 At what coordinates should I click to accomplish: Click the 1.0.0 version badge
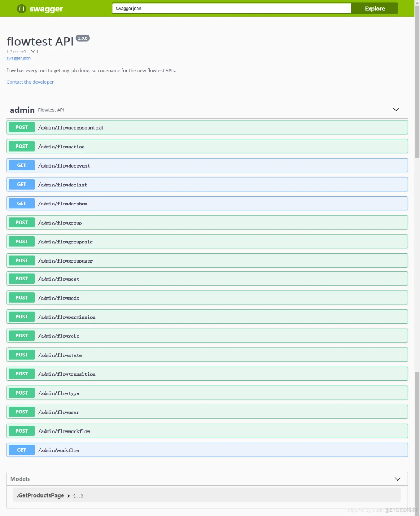[83, 38]
